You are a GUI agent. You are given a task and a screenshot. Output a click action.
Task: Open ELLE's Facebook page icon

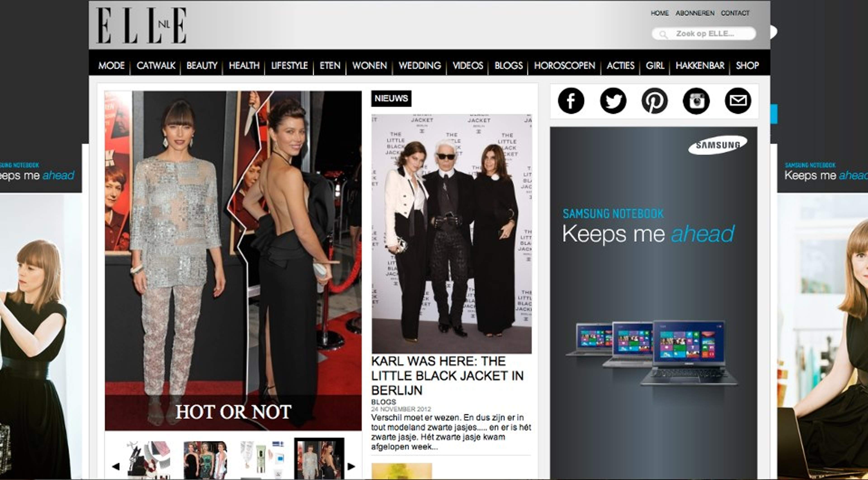(571, 101)
